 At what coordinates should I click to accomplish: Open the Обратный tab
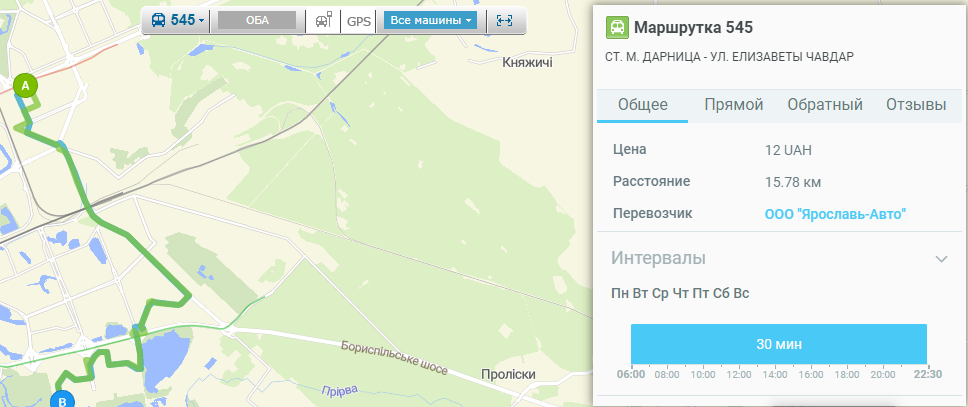824,105
